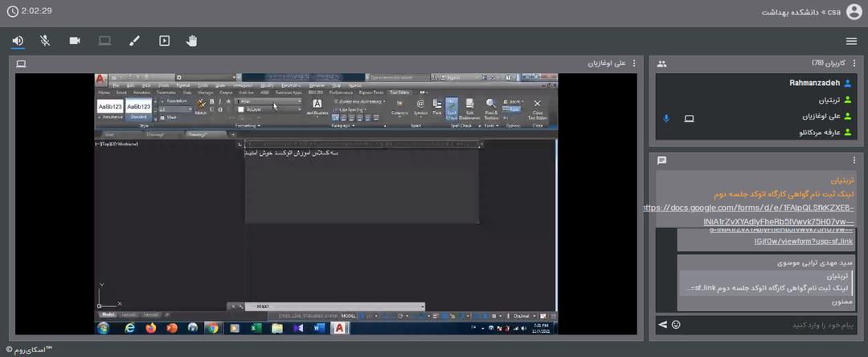Screen dimensions: 868x357
Task: Open Bullets and Numbering dropdown
Action: pyautogui.click(x=360, y=102)
